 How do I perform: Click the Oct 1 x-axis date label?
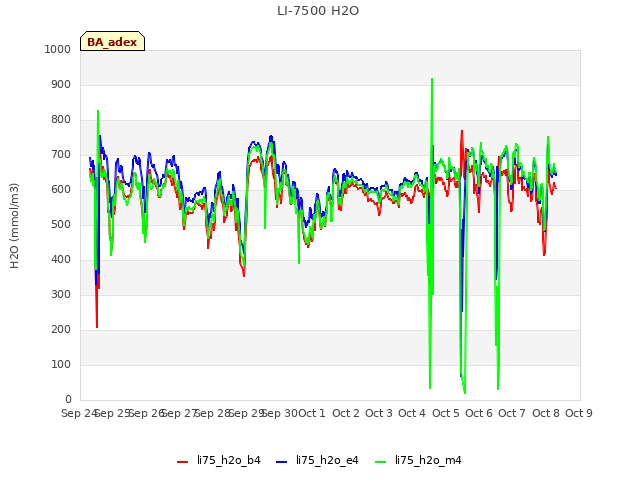312,413
